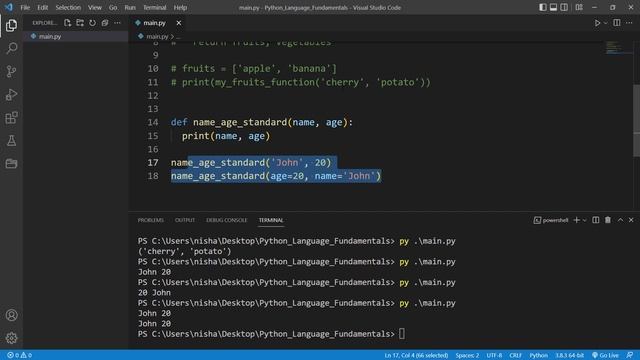Open the Extensions view
This screenshot has width=640, height=360.
(11, 118)
